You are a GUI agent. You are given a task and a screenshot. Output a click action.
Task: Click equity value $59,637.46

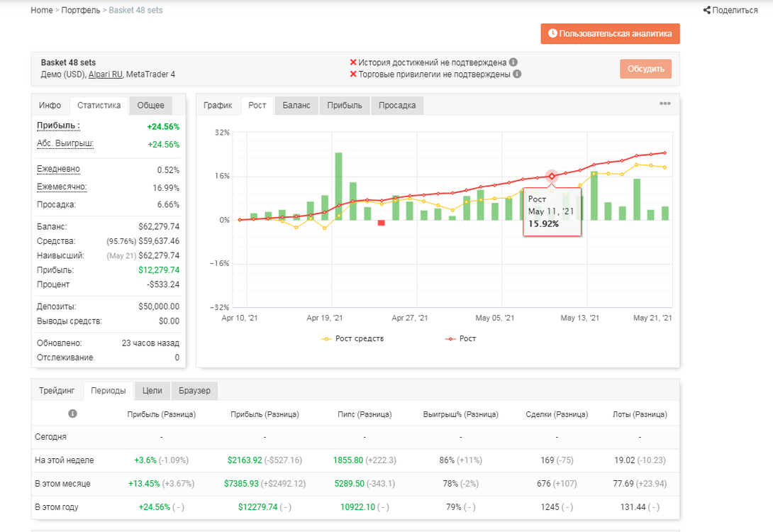pyautogui.click(x=159, y=241)
